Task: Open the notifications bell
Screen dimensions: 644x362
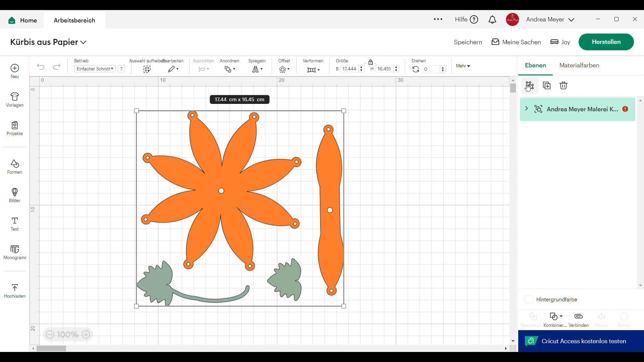Action: click(x=492, y=20)
